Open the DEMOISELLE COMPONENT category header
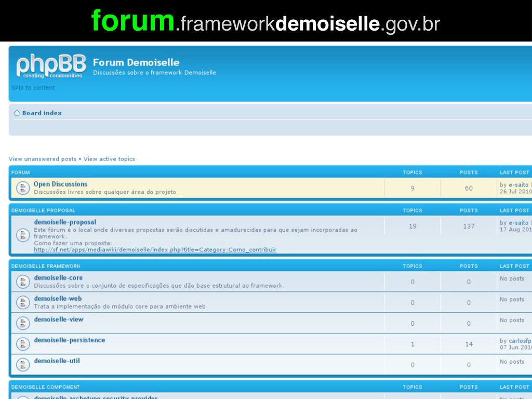 click(x=46, y=387)
